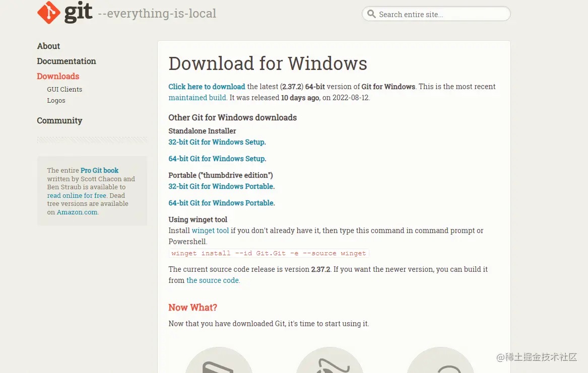Download 64-bit Git for Windows Setup
The image size is (588, 373).
point(217,159)
